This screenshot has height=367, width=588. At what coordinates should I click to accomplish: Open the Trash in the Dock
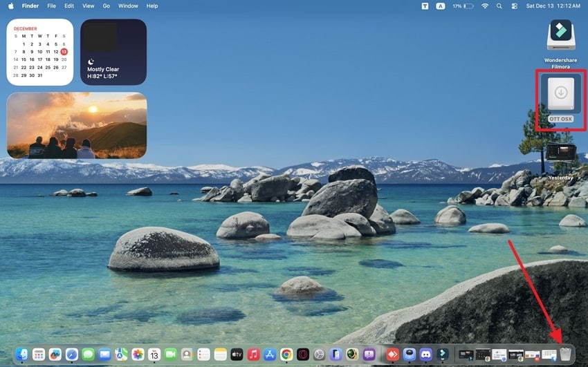pyautogui.click(x=565, y=355)
